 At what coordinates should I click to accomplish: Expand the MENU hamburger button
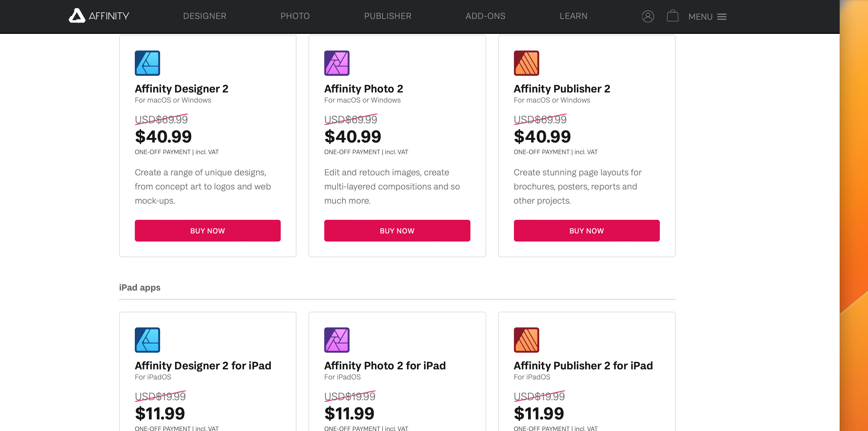tap(707, 16)
